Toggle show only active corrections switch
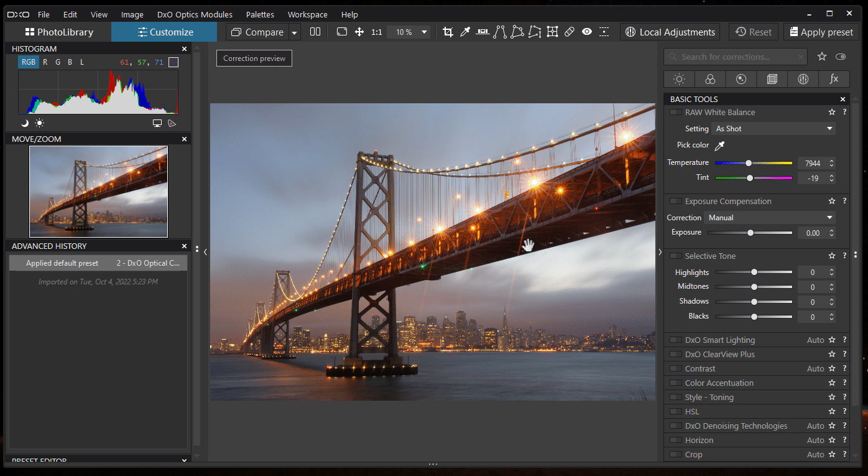Image resolution: width=868 pixels, height=476 pixels. click(841, 57)
